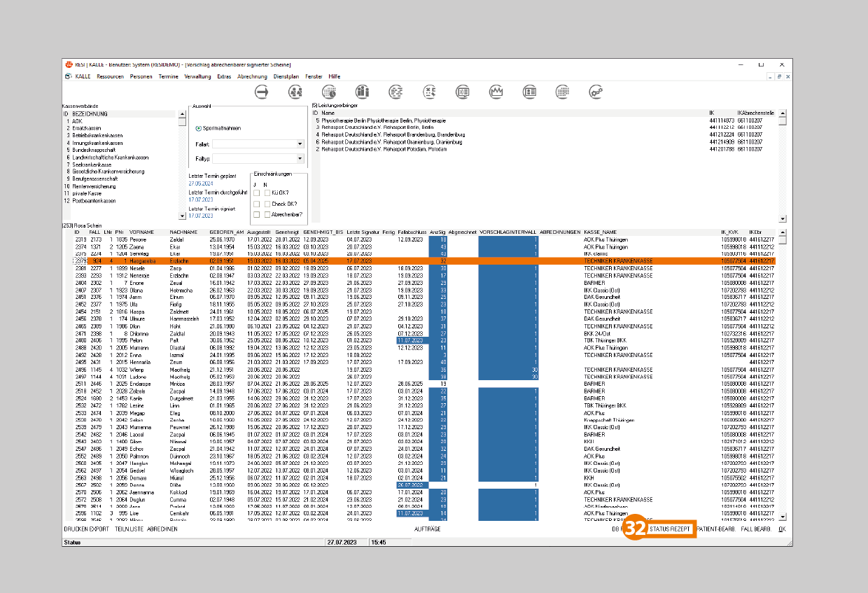The height and width of the screenshot is (593, 868).
Task: Open the two-persons icon in toolbar
Action: (295, 92)
